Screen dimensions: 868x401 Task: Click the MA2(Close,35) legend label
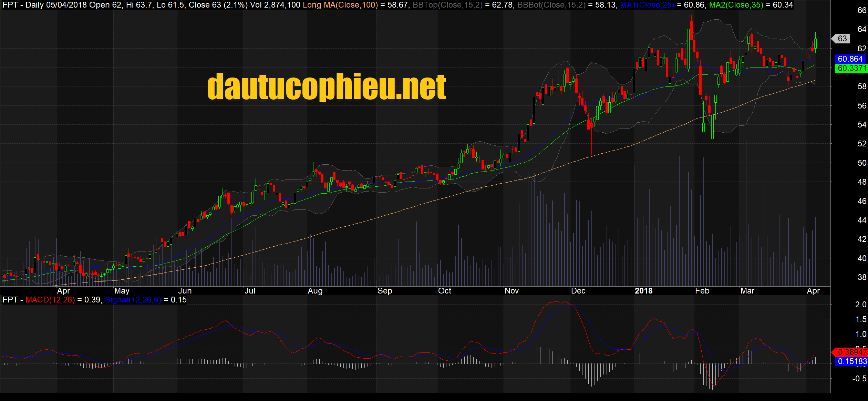(x=736, y=5)
